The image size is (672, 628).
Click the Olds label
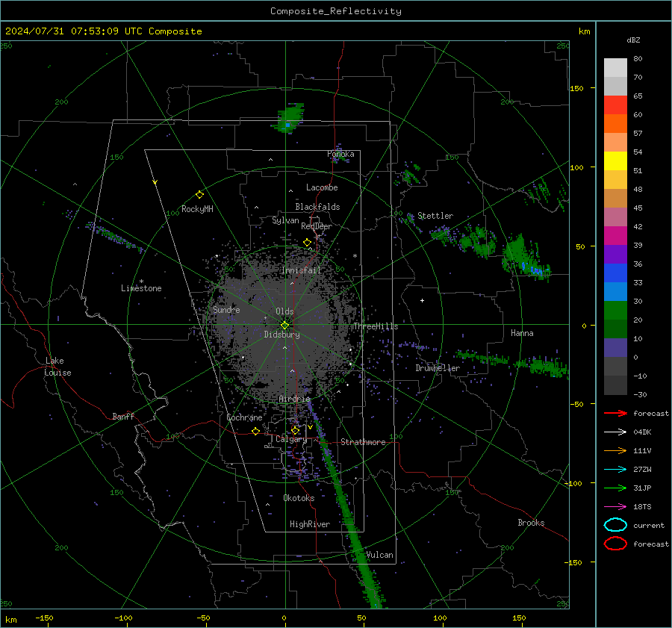[284, 311]
